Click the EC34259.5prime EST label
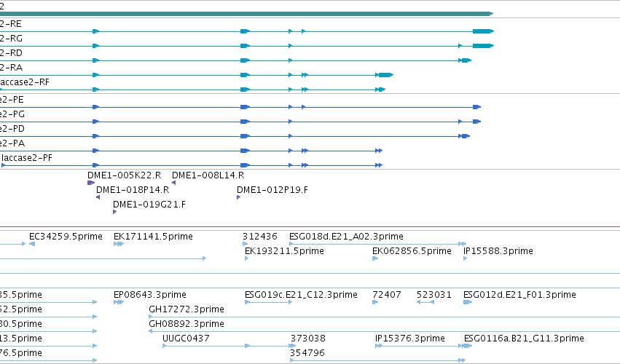The image size is (620, 364). pos(66,237)
